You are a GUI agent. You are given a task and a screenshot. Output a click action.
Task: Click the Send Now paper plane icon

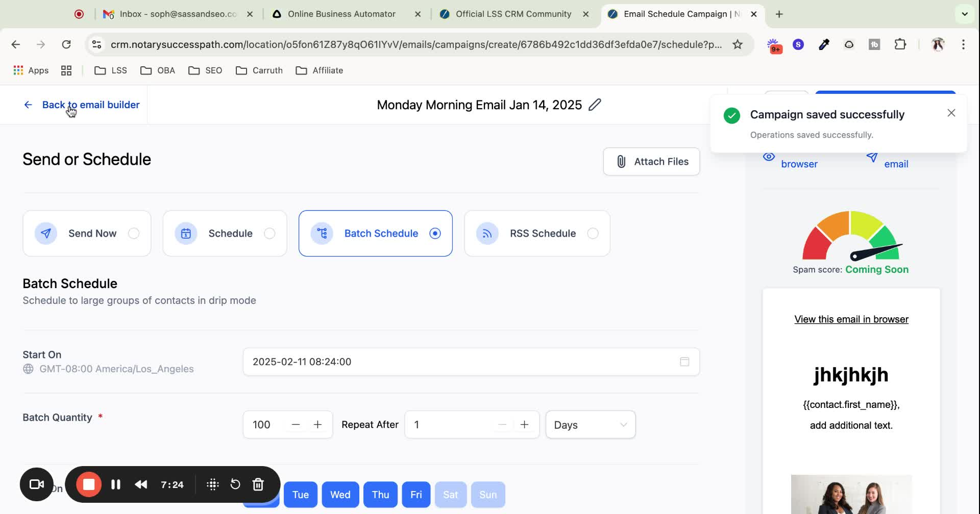(46, 234)
